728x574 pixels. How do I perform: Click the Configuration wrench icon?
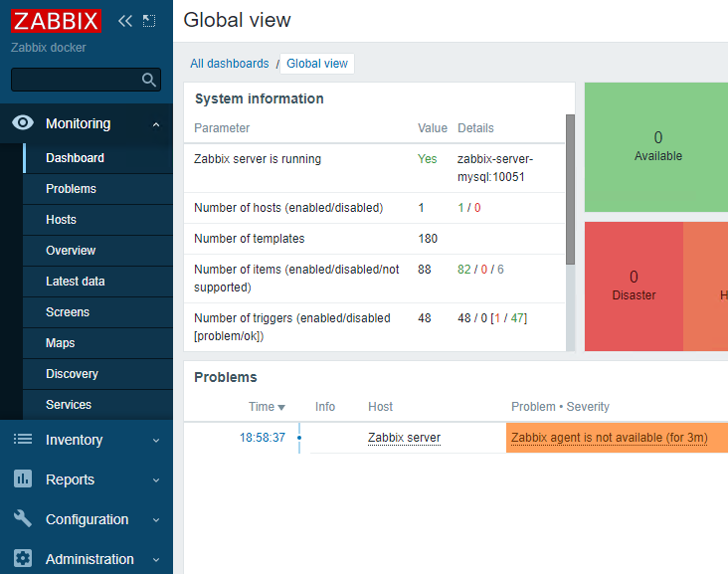click(23, 518)
